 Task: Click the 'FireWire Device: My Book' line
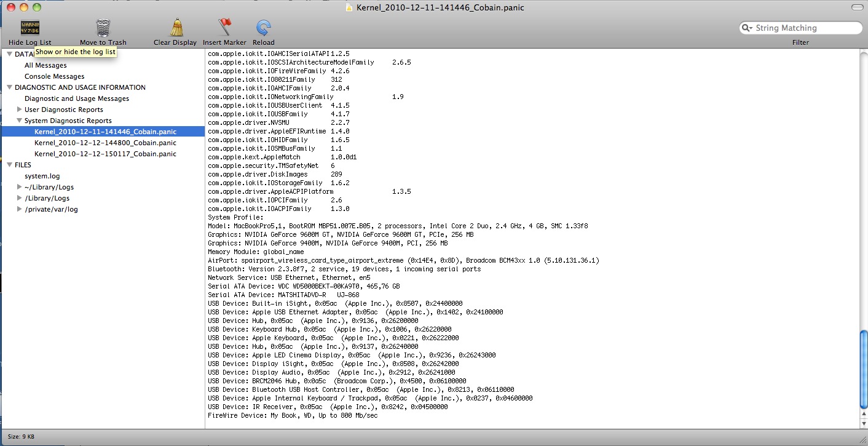coord(293,415)
